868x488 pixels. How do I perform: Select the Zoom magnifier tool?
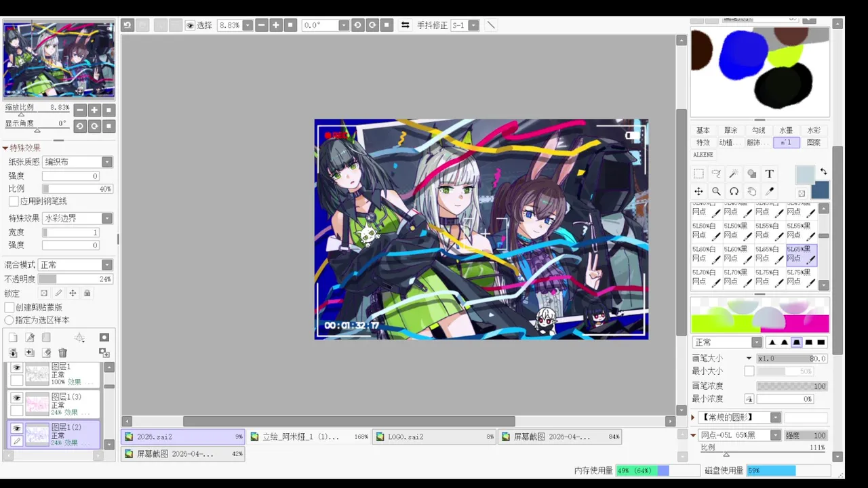click(x=716, y=192)
